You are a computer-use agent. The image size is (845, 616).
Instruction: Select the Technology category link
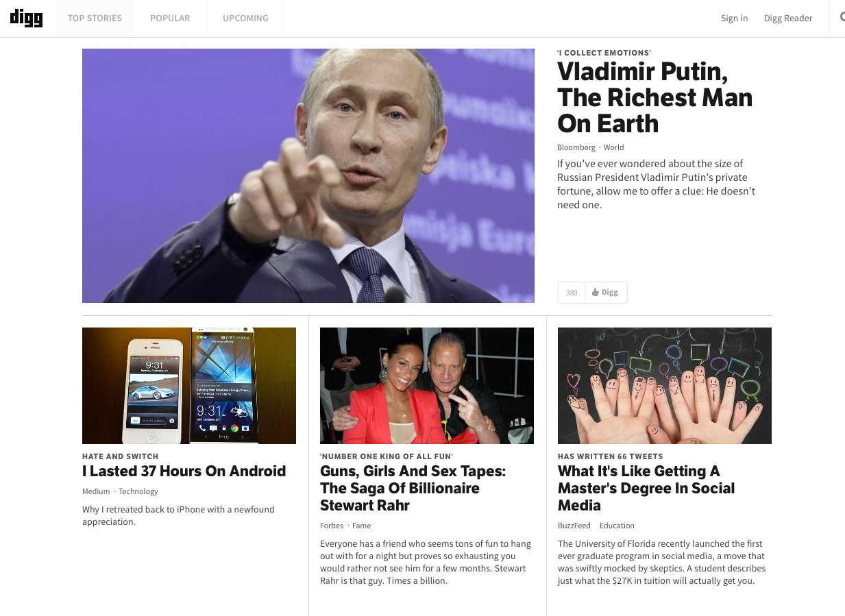pos(138,491)
